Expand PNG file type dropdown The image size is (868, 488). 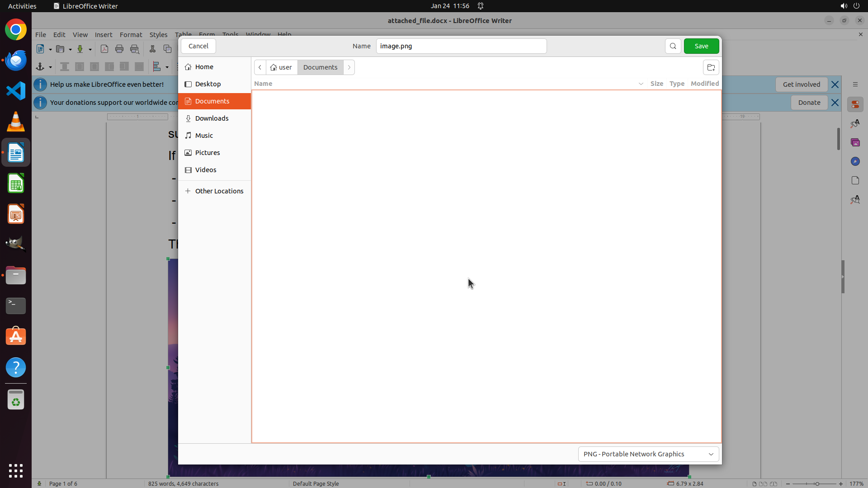(x=648, y=454)
